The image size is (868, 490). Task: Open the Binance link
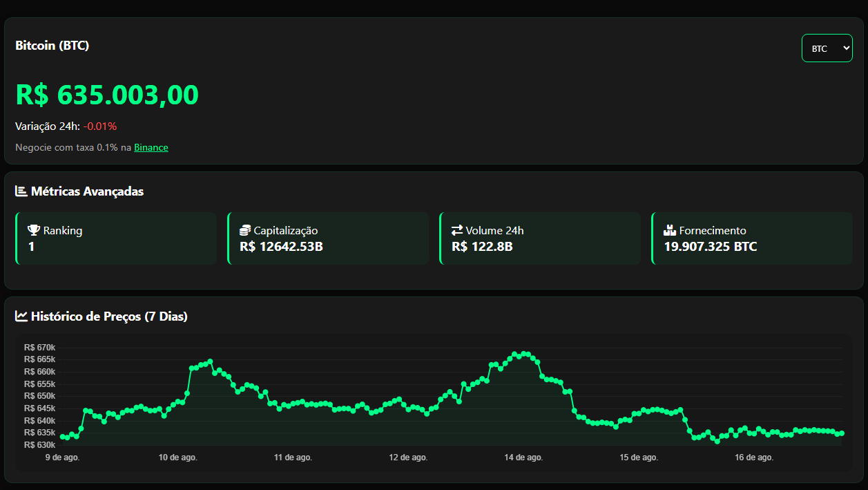coord(151,147)
